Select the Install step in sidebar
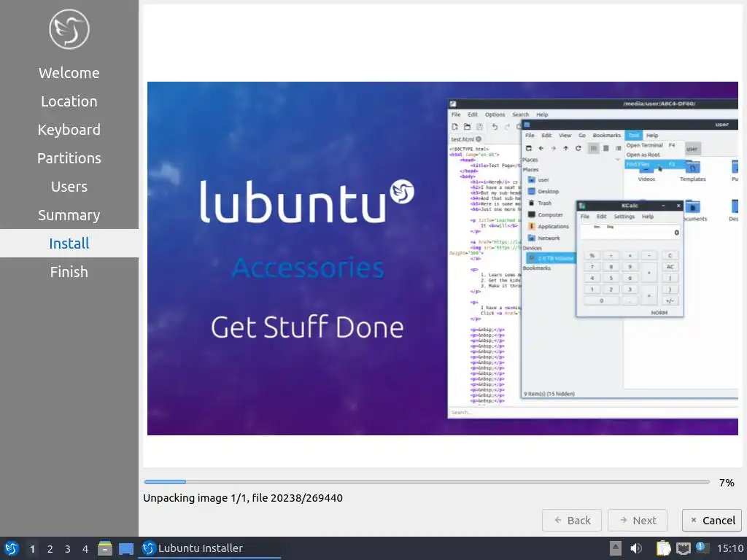The height and width of the screenshot is (560, 747). [69, 244]
